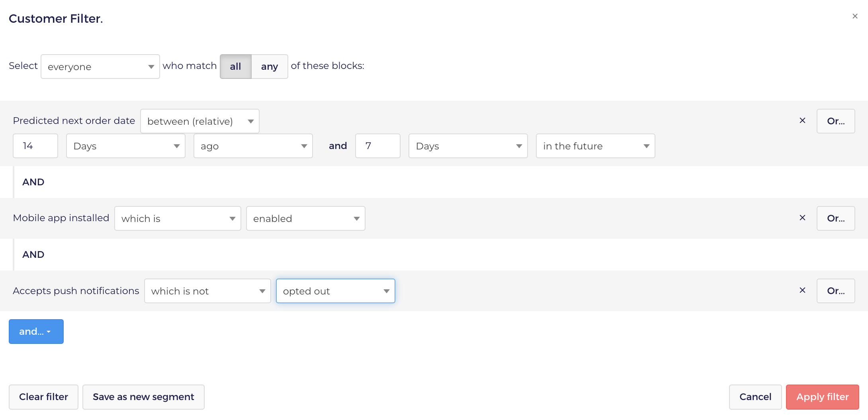Image resolution: width=868 pixels, height=420 pixels.
Task: Open the blue 'and...' add block menu
Action: [x=36, y=332]
